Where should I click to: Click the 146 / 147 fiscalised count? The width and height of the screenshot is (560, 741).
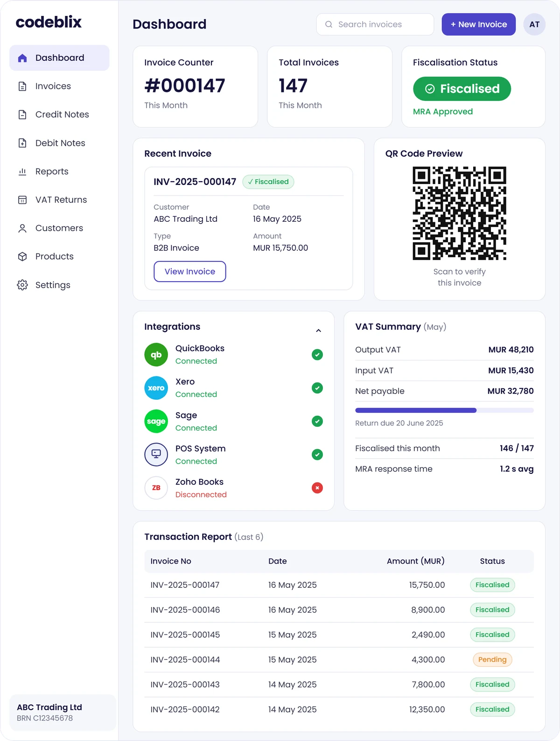(x=517, y=448)
